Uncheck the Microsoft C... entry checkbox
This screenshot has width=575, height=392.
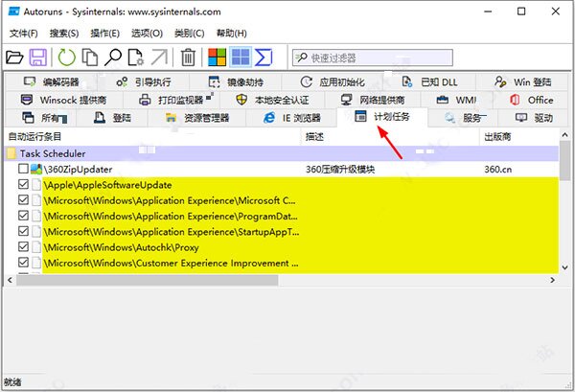[23, 200]
